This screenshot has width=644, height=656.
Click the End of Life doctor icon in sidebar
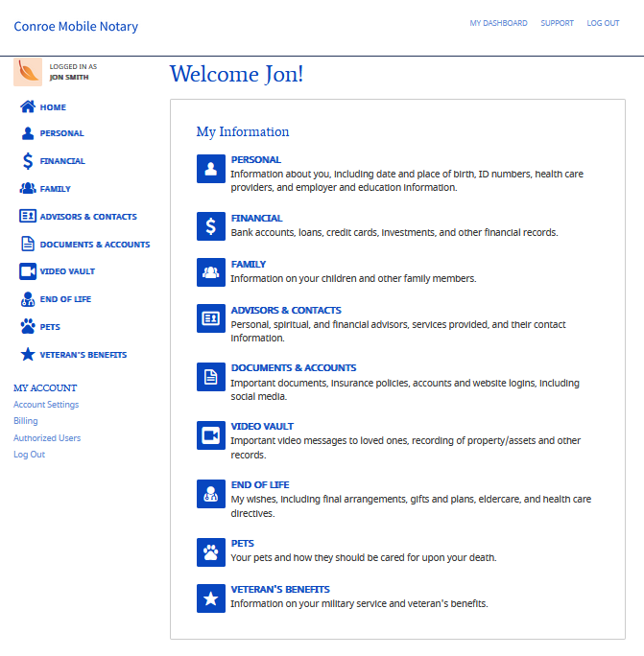point(28,299)
